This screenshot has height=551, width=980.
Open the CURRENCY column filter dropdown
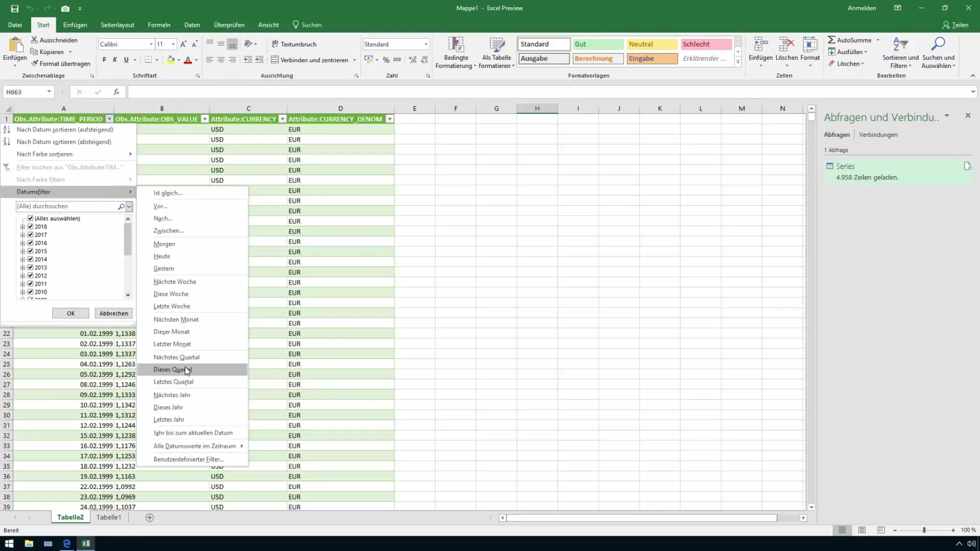pos(282,119)
